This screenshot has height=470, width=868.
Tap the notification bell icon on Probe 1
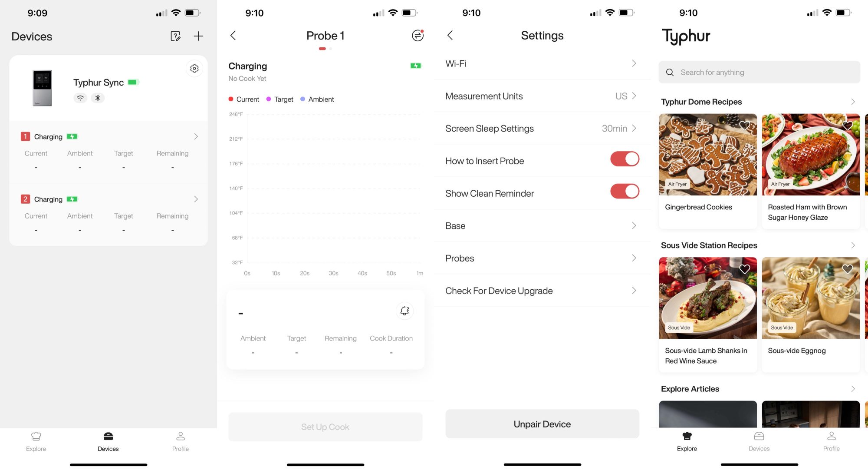[405, 311]
